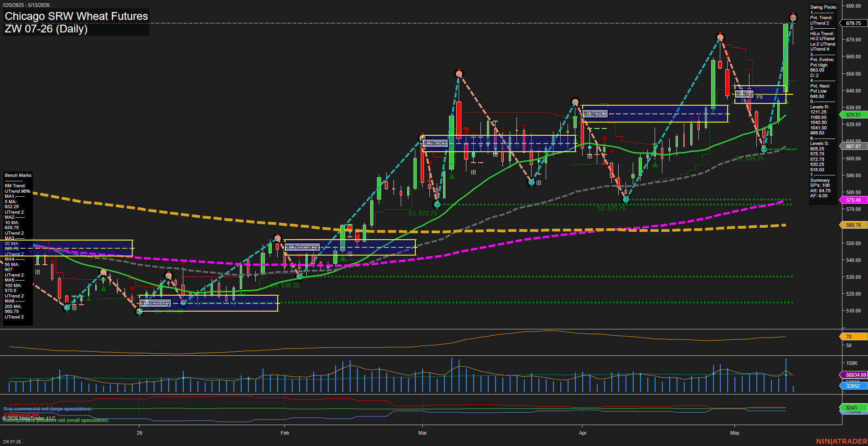
Task: Click the 5 MA 632.25 benchmark entry
Action: tap(12, 204)
